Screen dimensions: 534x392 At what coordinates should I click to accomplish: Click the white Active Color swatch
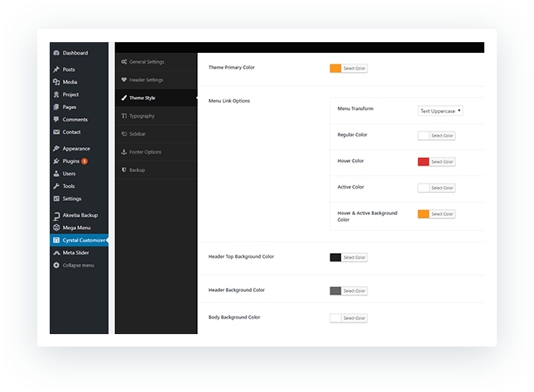(423, 188)
